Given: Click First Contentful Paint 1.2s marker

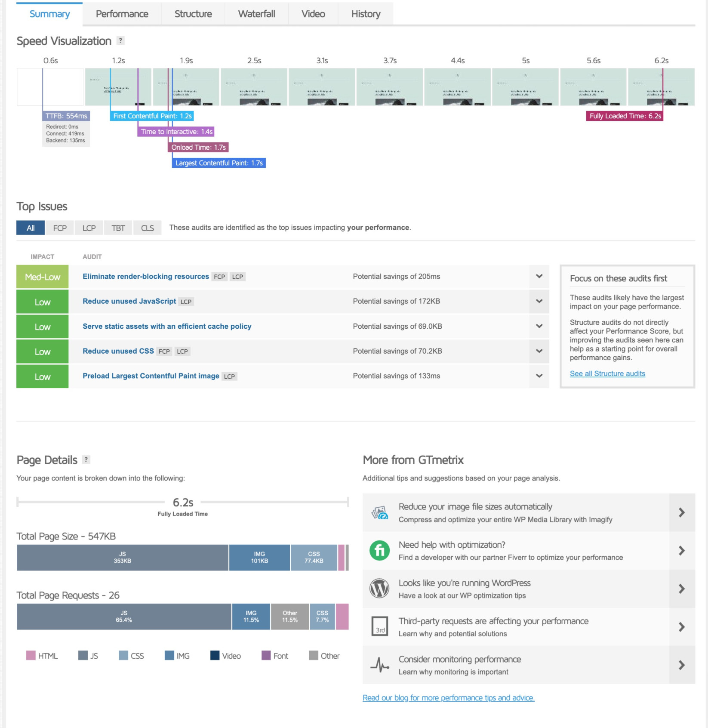Looking at the screenshot, I should (x=152, y=116).
